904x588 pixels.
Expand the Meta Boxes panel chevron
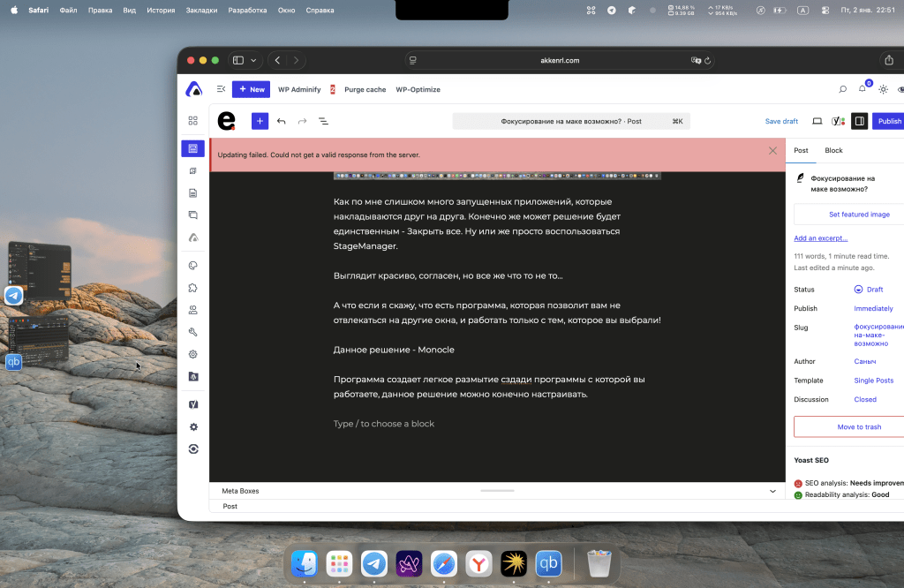click(x=772, y=491)
